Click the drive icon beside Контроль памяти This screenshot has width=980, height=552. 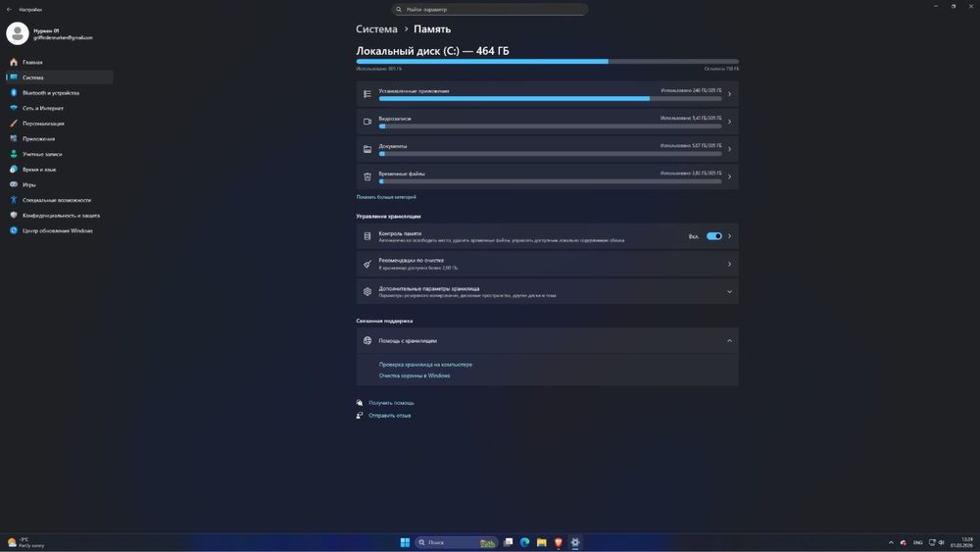(x=367, y=236)
